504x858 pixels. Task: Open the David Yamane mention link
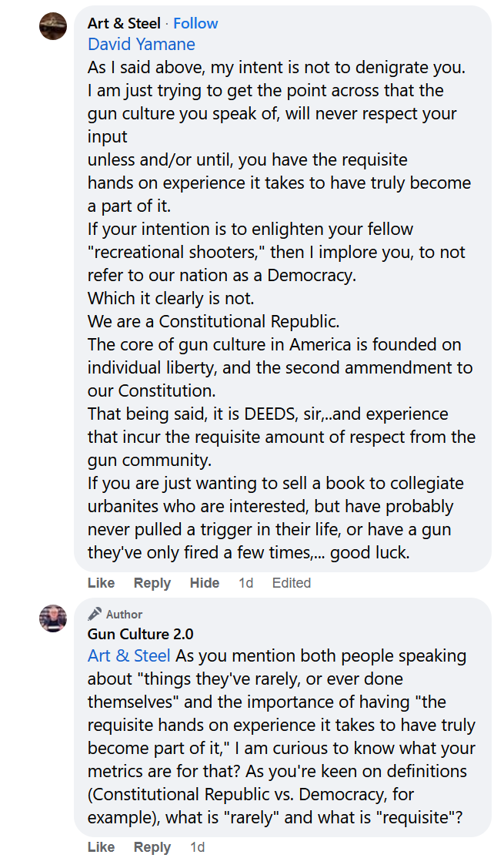(142, 45)
